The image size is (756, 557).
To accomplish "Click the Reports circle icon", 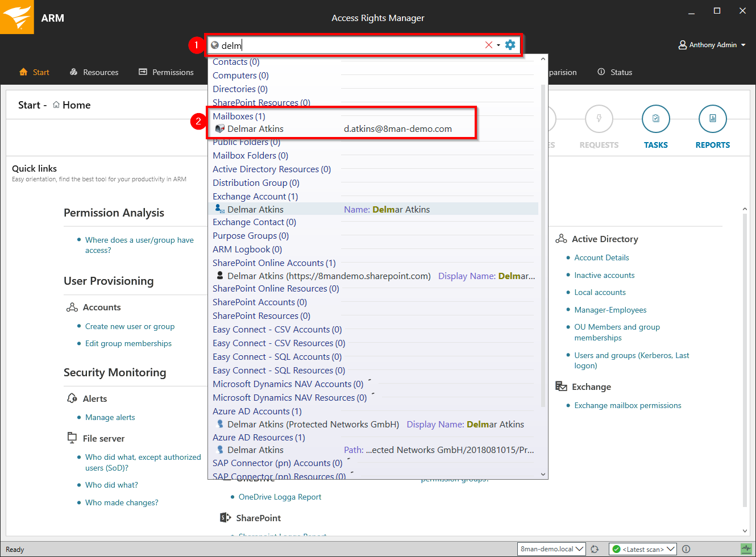I will click(712, 119).
